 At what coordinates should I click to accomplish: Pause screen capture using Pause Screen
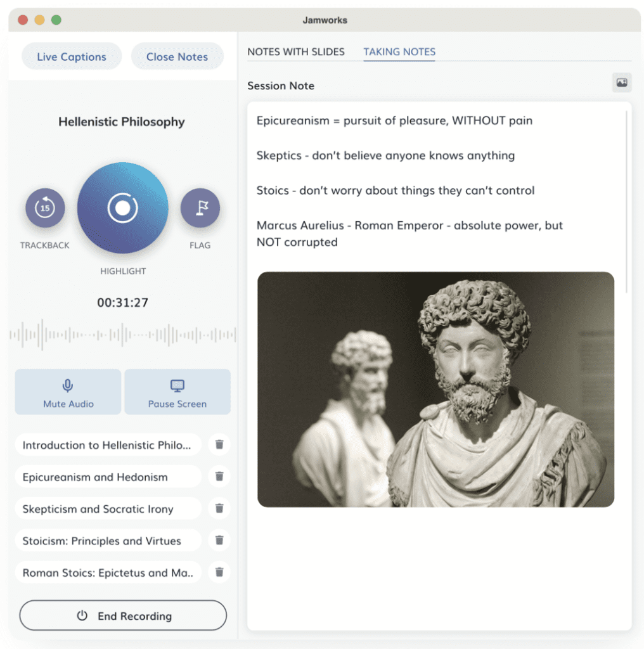point(177,391)
